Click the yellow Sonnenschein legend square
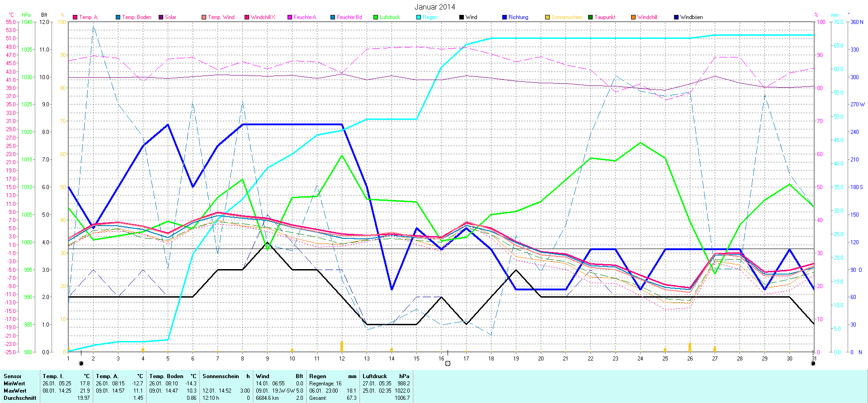The width and height of the screenshot is (868, 403). (x=547, y=17)
